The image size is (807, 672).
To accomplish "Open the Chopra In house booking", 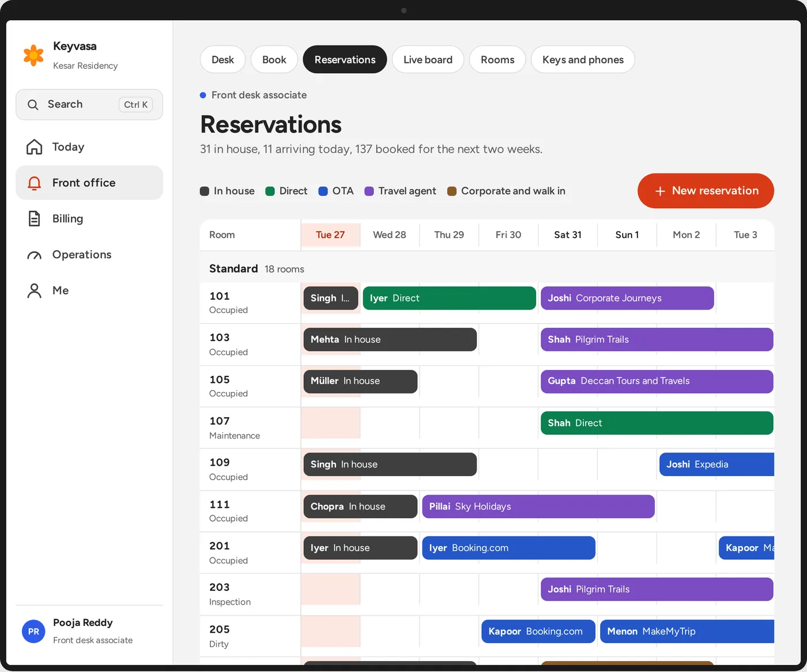I will click(x=360, y=507).
